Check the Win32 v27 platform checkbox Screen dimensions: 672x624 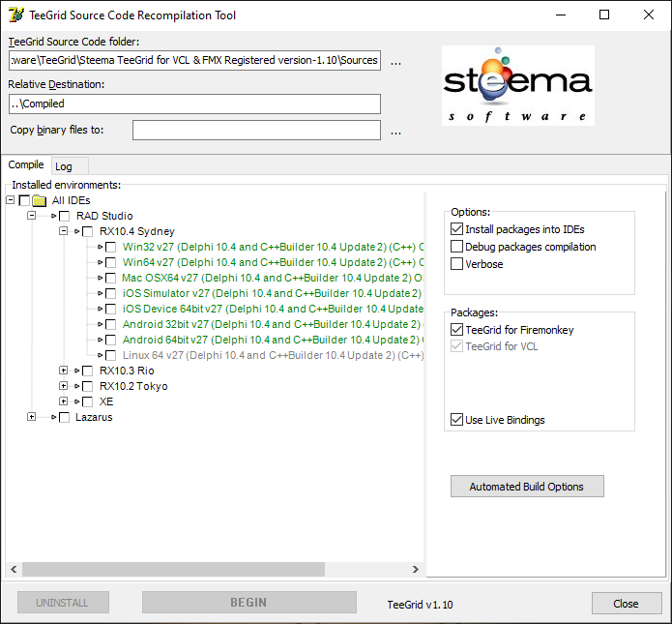110,247
